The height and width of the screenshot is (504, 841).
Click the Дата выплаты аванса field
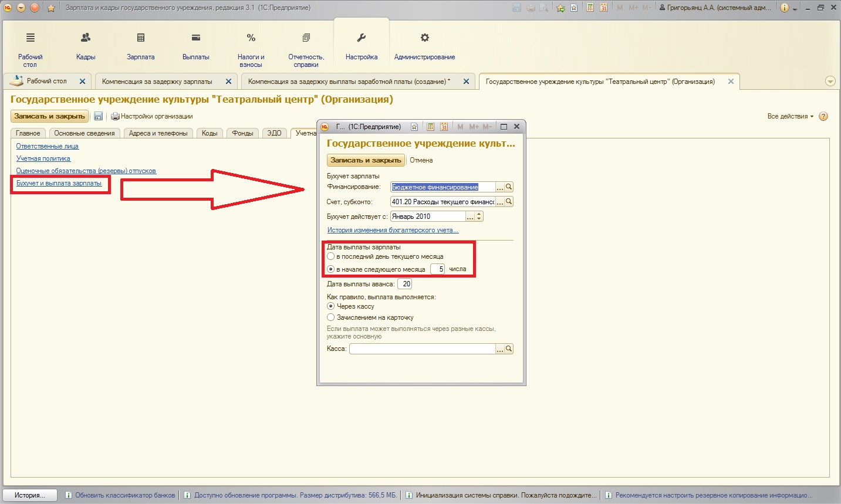[x=405, y=284]
